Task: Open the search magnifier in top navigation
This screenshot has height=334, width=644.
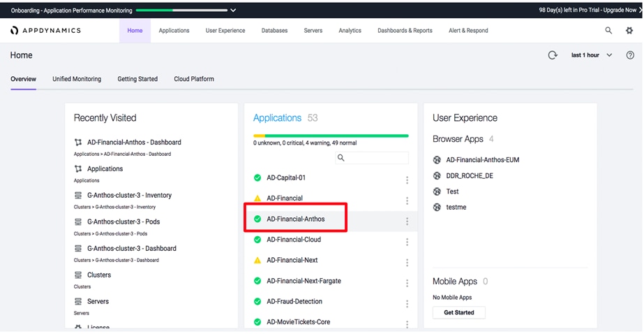Action: click(608, 31)
